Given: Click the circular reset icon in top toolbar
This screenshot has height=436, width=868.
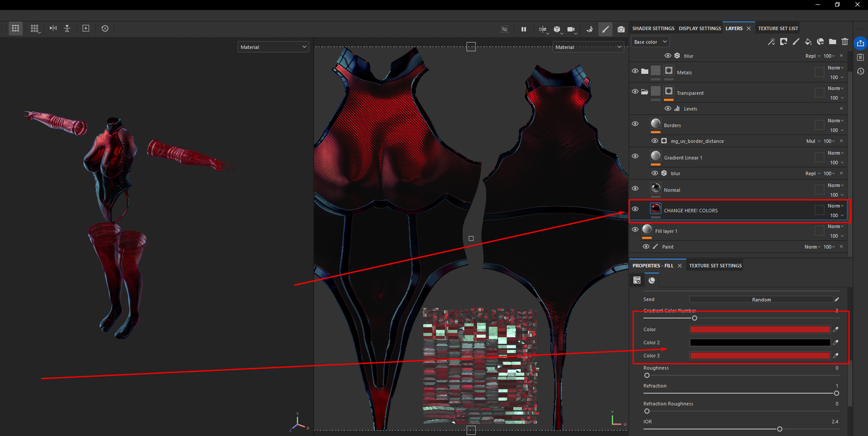Looking at the screenshot, I should pyautogui.click(x=105, y=28).
